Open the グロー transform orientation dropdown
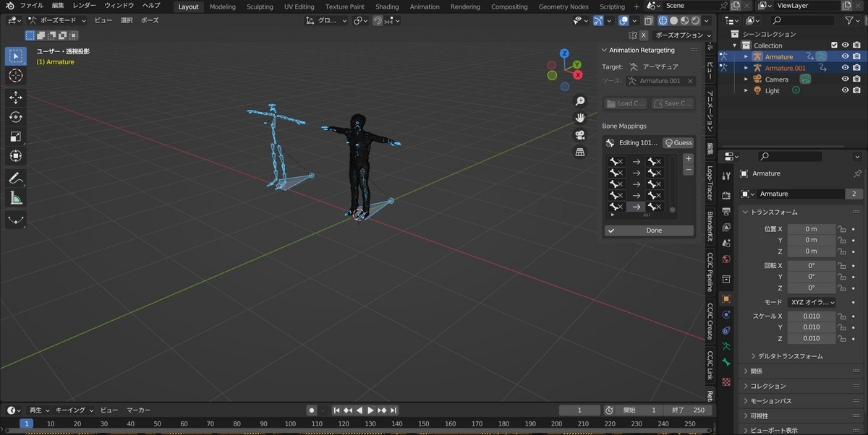The width and height of the screenshot is (868, 435). click(x=326, y=20)
